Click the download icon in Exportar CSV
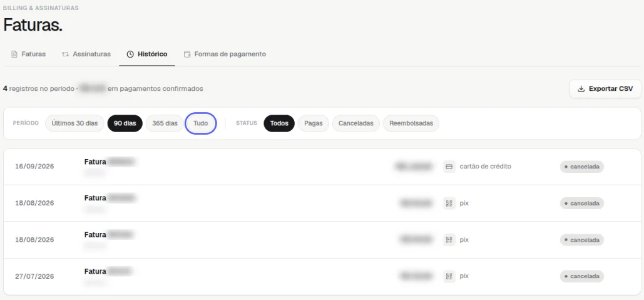Screen dimensions: 644x300 [x=581, y=89]
